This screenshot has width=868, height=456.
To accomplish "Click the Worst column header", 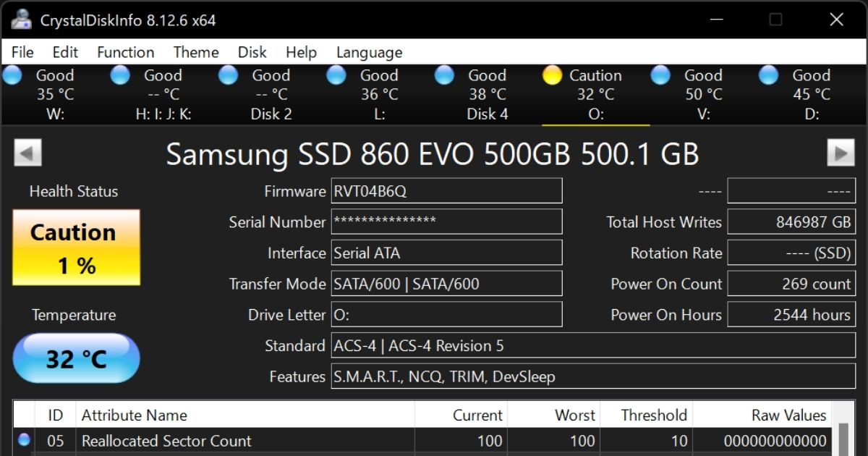I will pyautogui.click(x=553, y=415).
